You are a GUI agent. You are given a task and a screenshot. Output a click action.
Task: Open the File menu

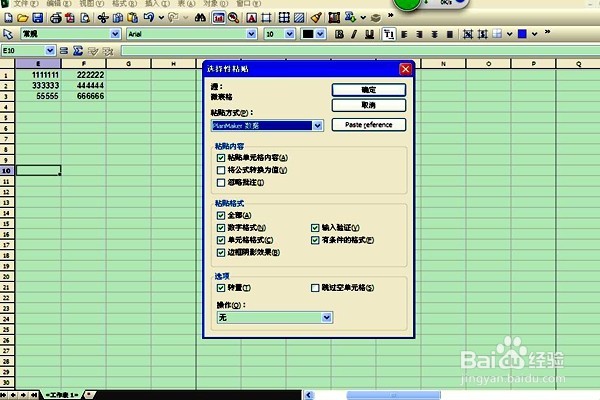point(26,3)
